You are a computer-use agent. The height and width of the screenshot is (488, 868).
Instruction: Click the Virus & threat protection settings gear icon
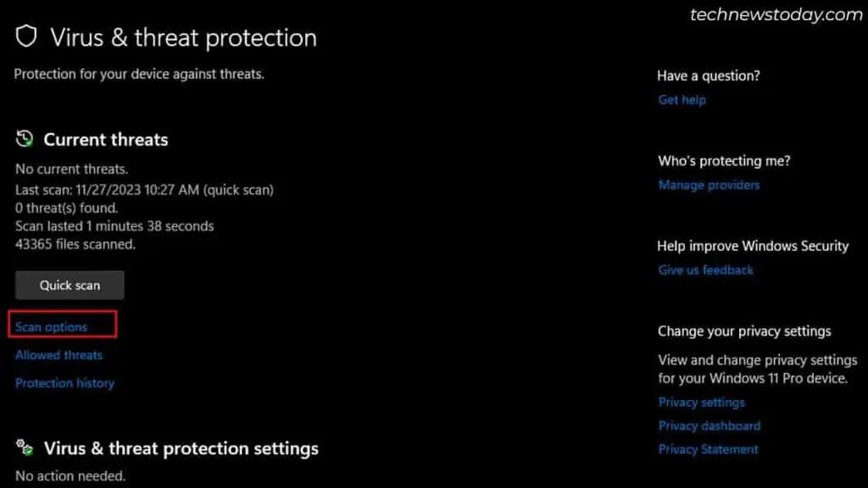click(25, 448)
